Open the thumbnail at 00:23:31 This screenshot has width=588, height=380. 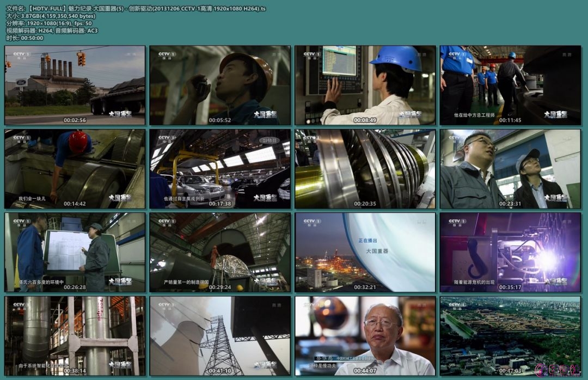(510, 169)
